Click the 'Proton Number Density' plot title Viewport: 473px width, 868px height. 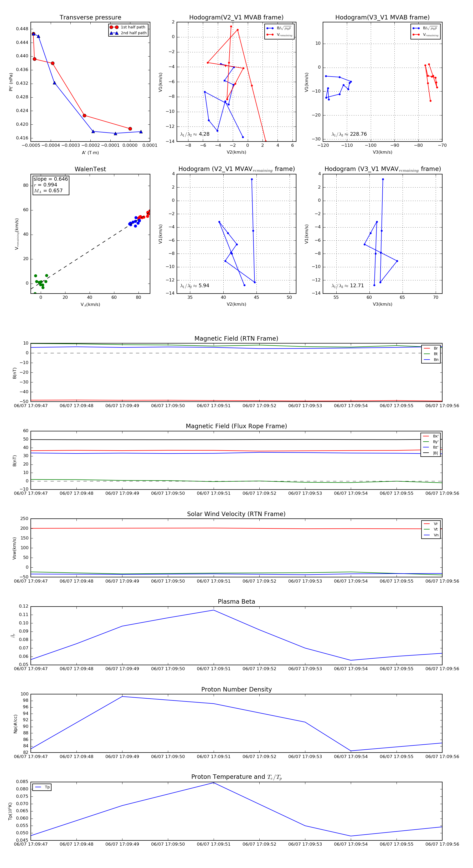[x=236, y=689]
